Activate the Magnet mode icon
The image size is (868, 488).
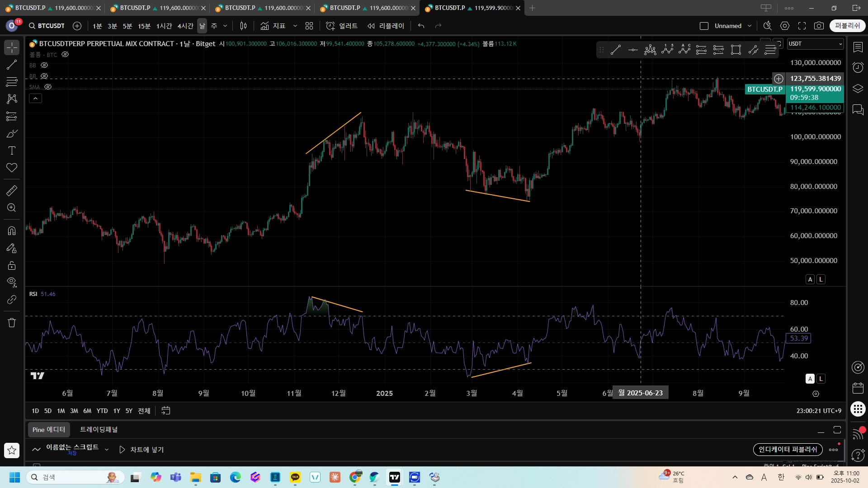12,231
